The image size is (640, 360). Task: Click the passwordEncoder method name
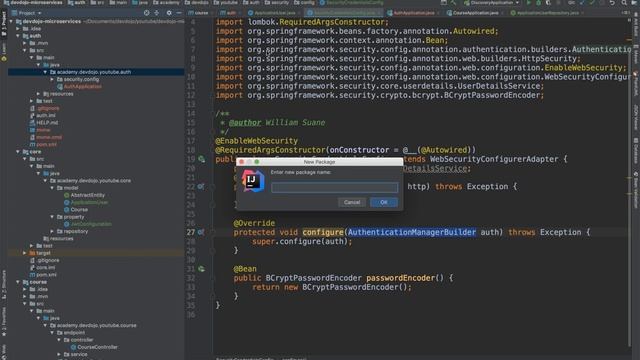(x=400, y=278)
